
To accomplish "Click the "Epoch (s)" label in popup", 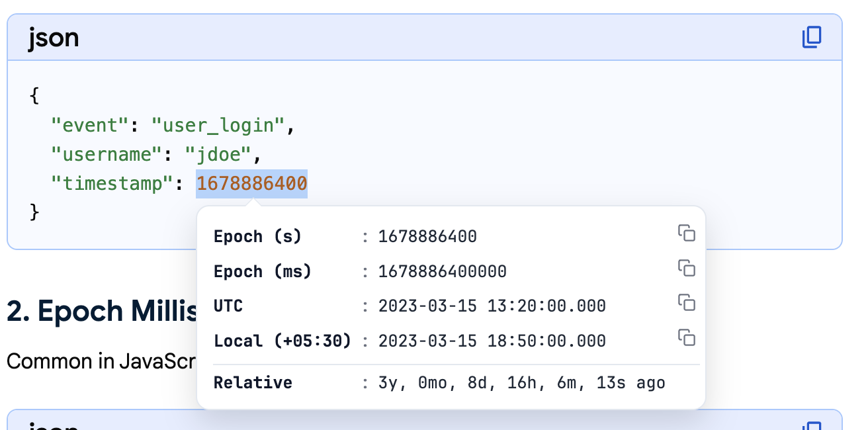I will tap(257, 236).
